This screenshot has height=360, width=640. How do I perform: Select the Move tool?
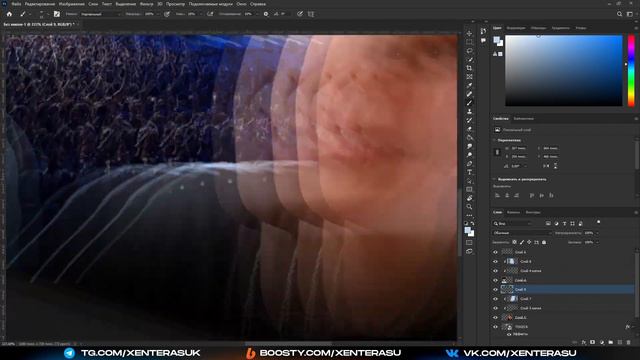coord(469,33)
